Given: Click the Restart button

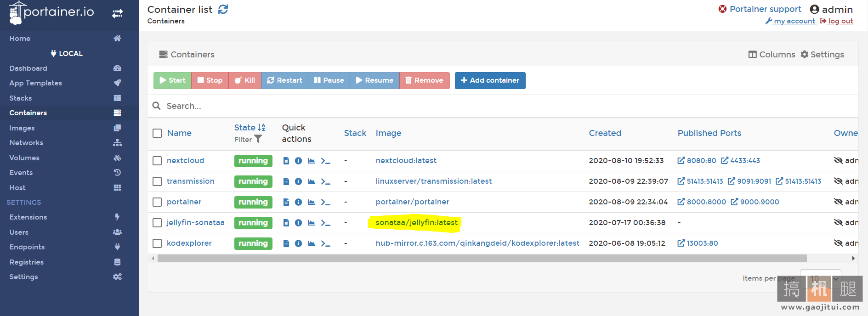Looking at the screenshot, I should coord(284,80).
